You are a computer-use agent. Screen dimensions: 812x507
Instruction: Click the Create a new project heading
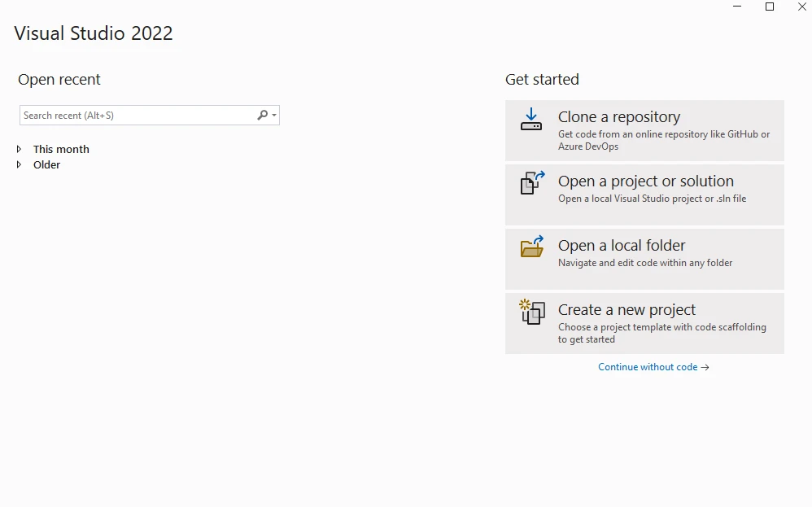click(x=626, y=309)
